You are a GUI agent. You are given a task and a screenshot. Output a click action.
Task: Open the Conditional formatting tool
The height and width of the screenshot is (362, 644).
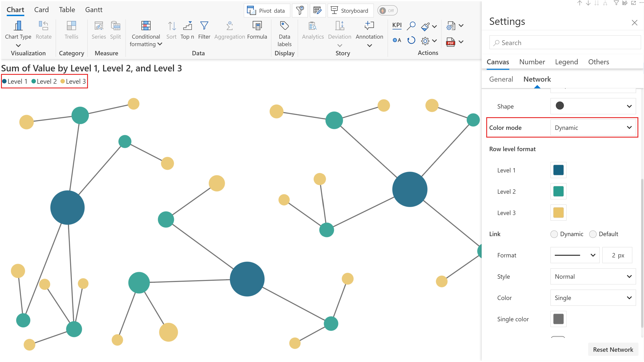tap(146, 25)
